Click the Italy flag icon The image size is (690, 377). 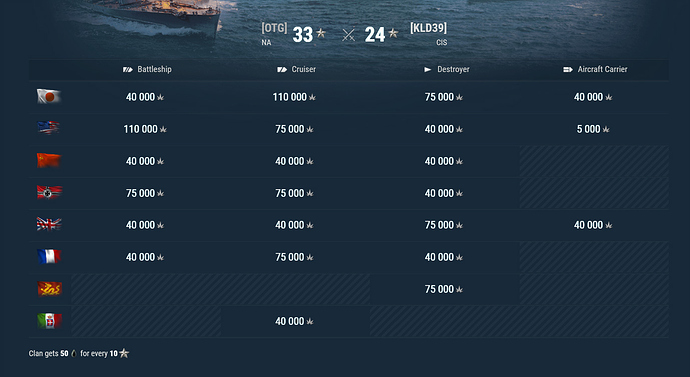pyautogui.click(x=49, y=321)
